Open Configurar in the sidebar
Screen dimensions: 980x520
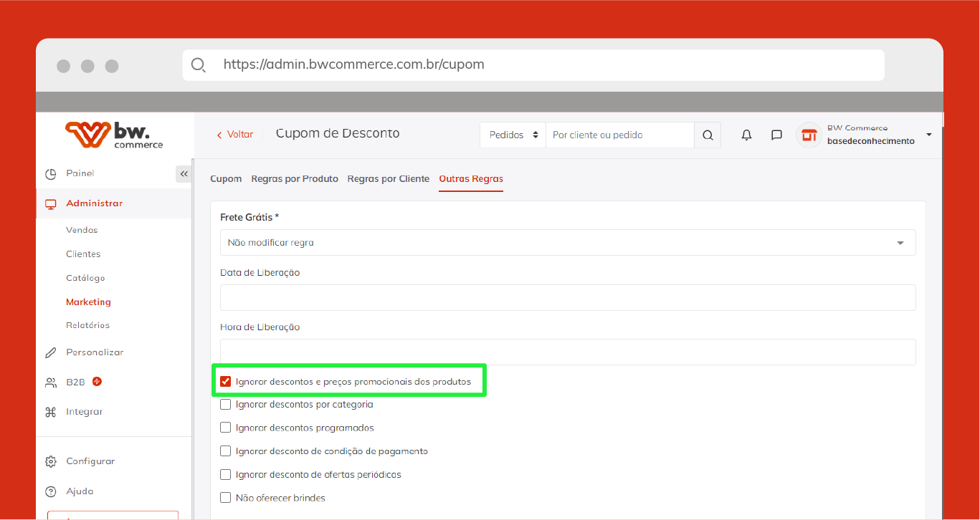90,461
